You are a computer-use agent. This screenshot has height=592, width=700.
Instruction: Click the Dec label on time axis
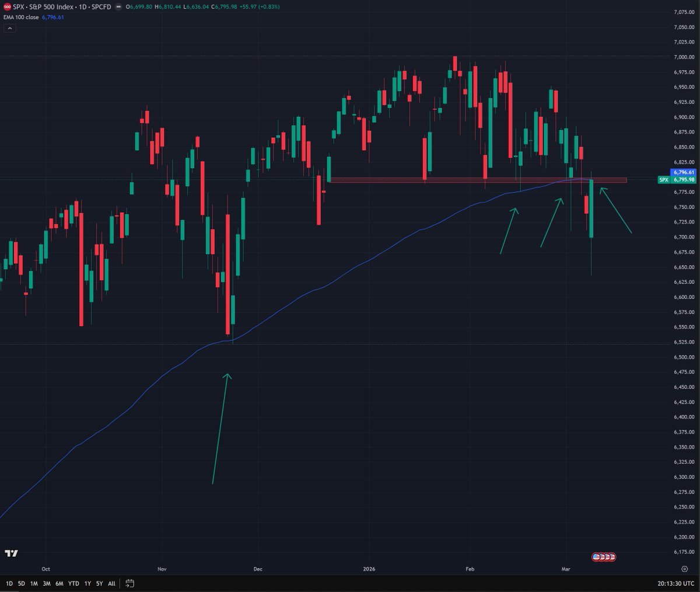pos(258,569)
